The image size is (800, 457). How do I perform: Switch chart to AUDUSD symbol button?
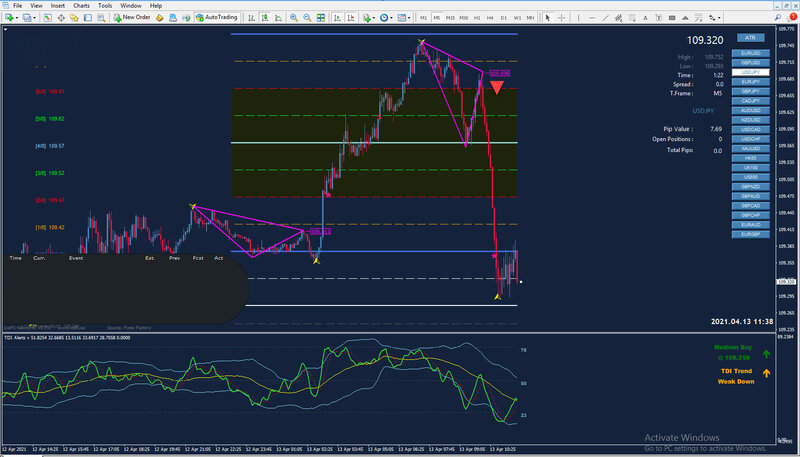click(x=751, y=111)
